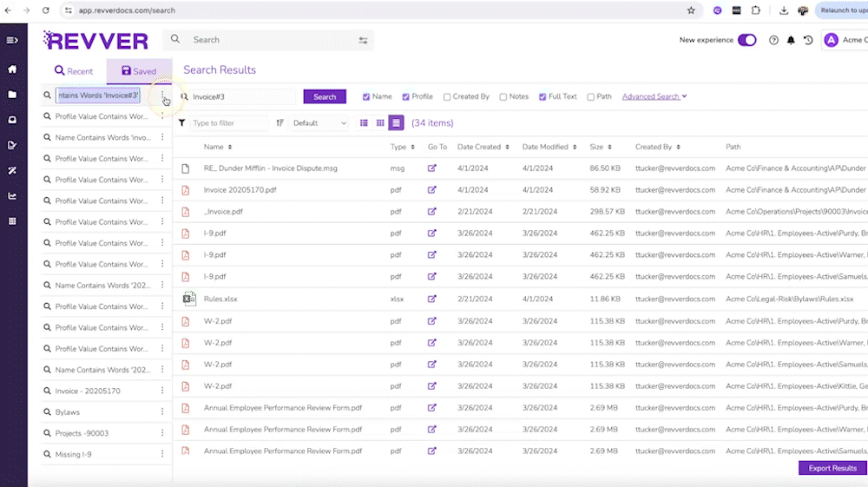The image size is (868, 487).
Task: Open options menu for Projects -90003 search
Action: (162, 433)
